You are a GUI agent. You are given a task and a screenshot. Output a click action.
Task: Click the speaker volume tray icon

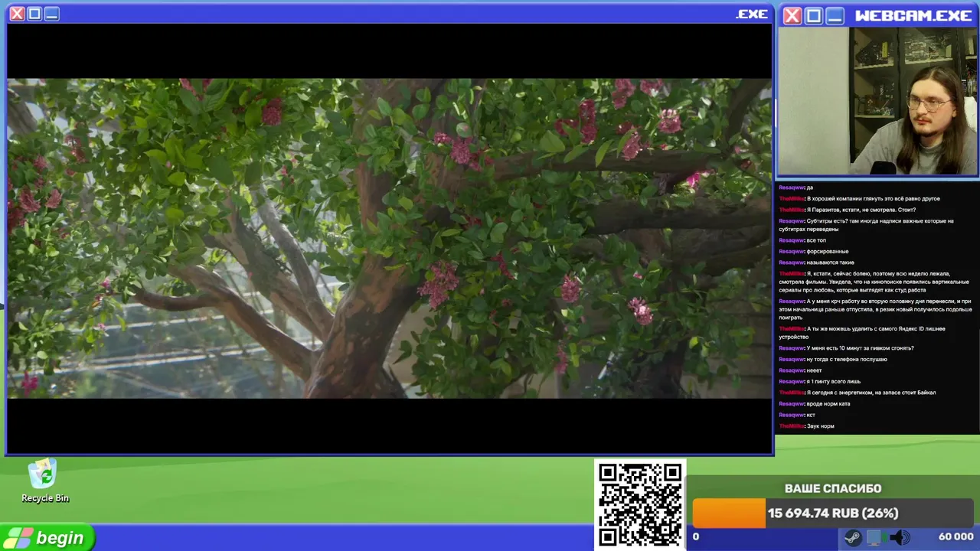click(x=900, y=538)
